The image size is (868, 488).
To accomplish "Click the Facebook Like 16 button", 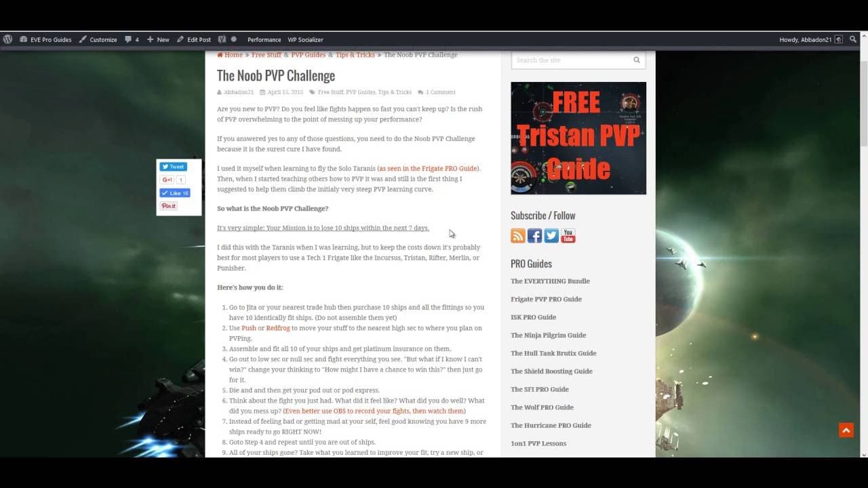I will coord(175,193).
